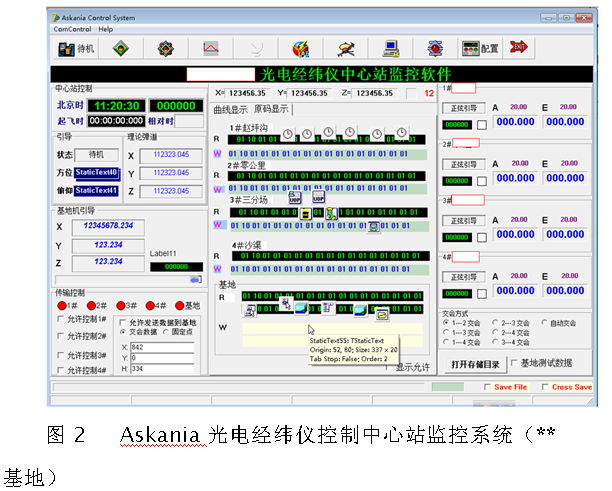This screenshot has height=491, width=612.
Task: Enable the 允许控制1# checkbox
Action: (61, 319)
